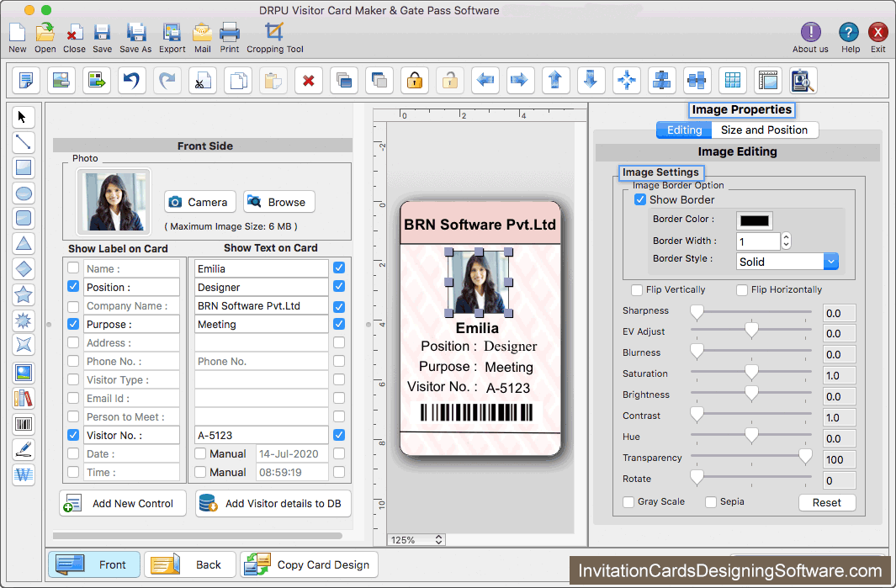Image resolution: width=896 pixels, height=588 pixels.
Task: Click the Unlock object icon
Action: 450,80
